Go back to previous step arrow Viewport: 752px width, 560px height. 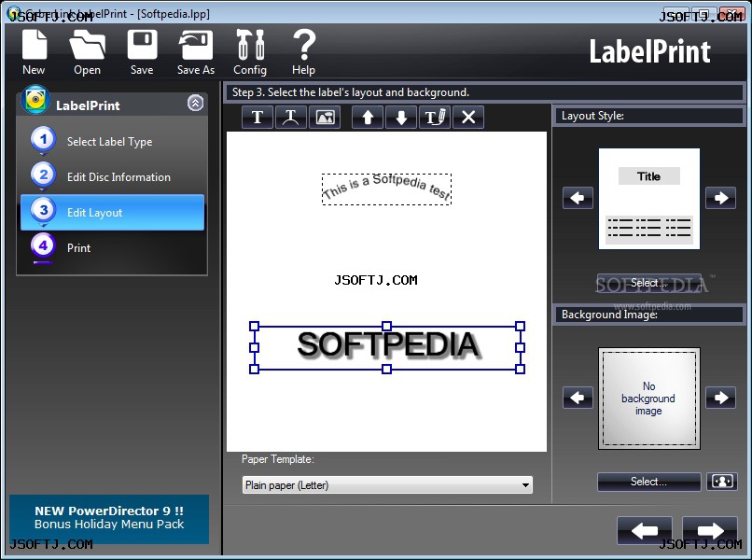coord(645,530)
